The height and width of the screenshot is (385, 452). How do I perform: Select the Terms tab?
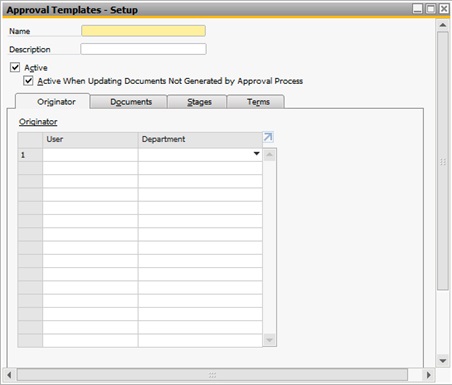pos(256,102)
